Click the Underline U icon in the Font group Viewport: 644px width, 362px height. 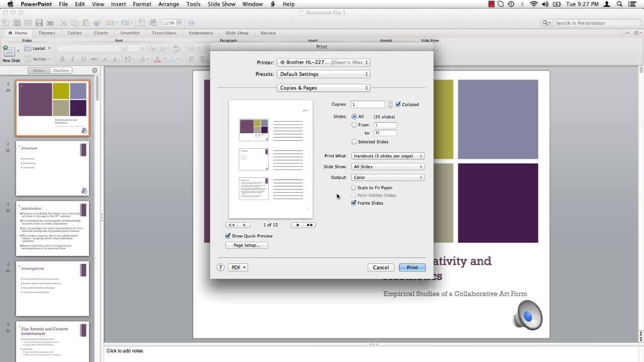pos(83,59)
